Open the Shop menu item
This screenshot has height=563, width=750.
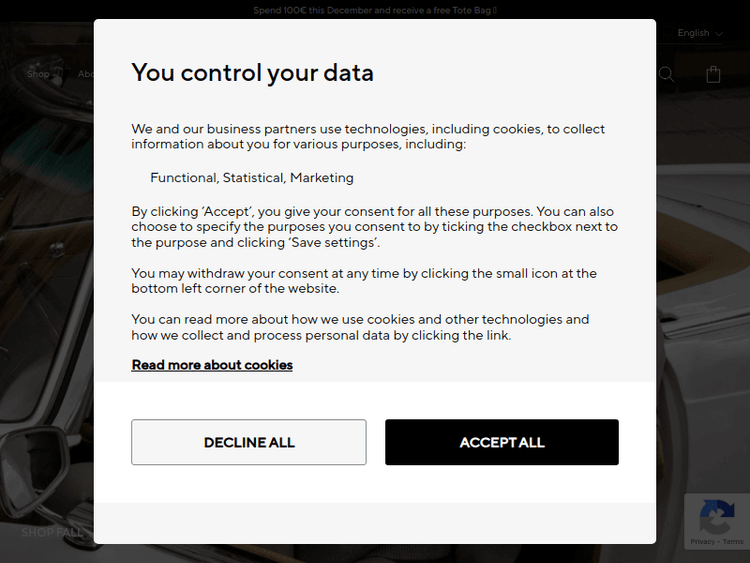pos(38,74)
